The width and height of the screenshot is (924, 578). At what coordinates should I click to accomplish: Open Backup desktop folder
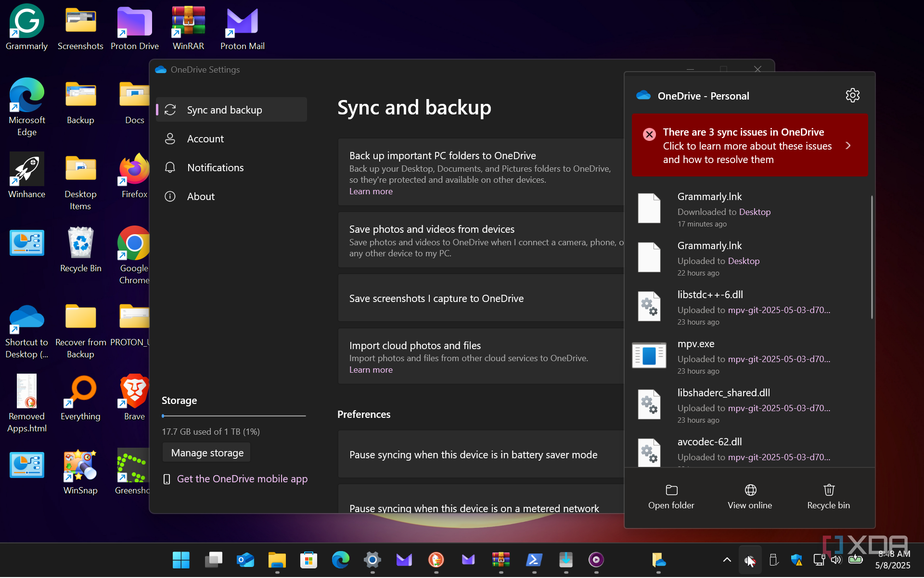[x=80, y=102]
